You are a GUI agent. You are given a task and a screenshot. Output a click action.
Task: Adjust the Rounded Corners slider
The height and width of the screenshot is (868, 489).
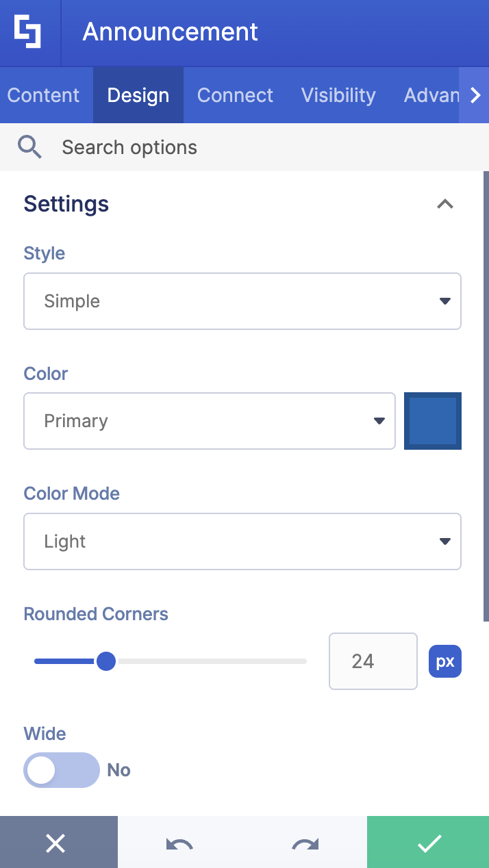106,661
